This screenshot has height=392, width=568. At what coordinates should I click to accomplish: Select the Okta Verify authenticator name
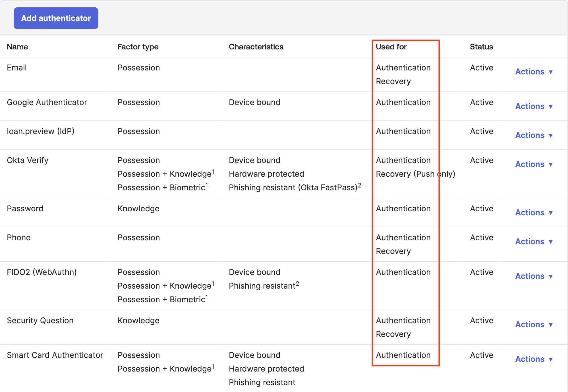(x=28, y=160)
